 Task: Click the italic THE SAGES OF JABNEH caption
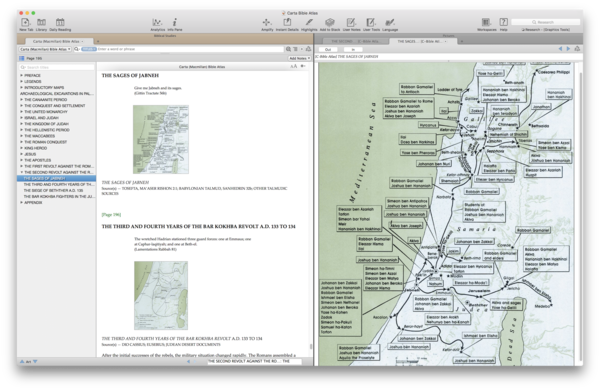125,183
